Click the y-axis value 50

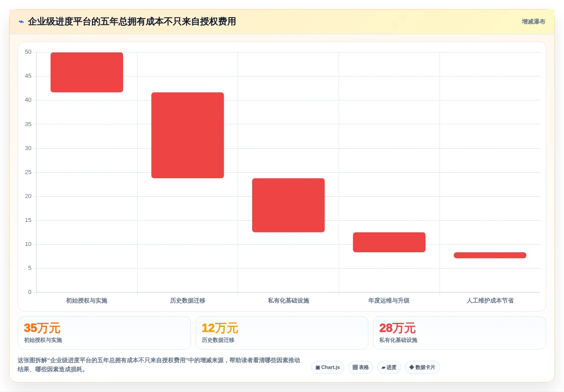[28, 52]
